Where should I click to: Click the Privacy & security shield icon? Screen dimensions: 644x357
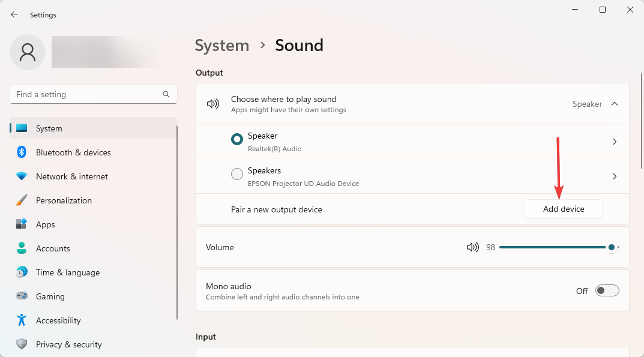22,344
